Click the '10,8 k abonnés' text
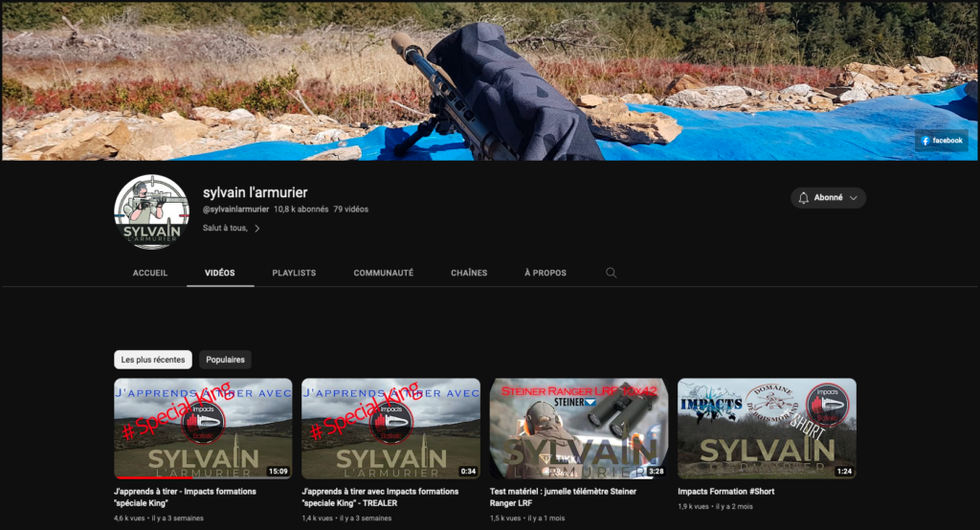This screenshot has width=980, height=530. [301, 210]
